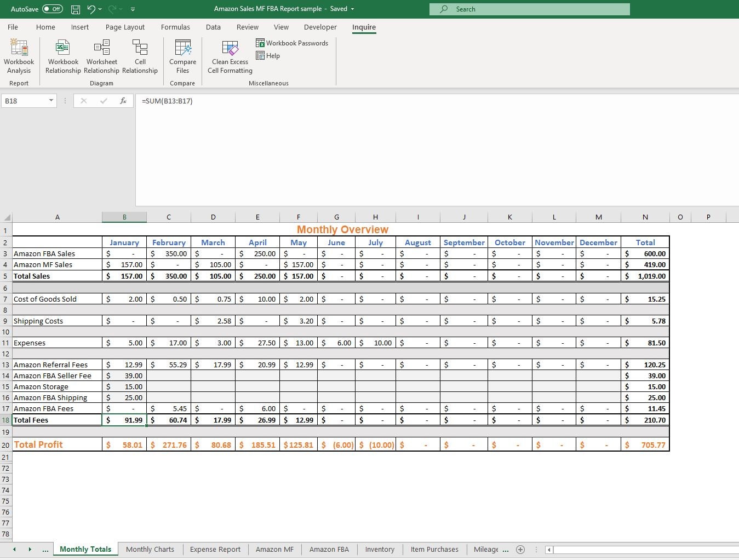The height and width of the screenshot is (560, 739).
Task: Open the Worksheet Relationship diagram
Action: click(101, 56)
